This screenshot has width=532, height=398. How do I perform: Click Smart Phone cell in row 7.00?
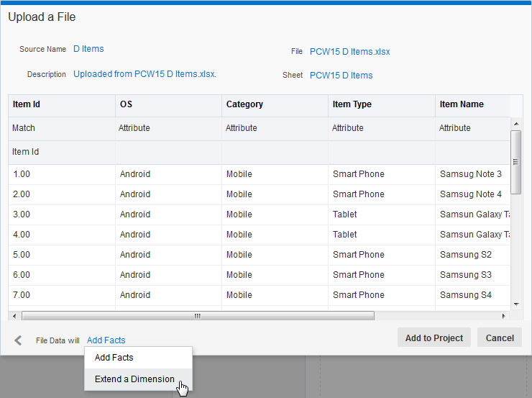click(382, 295)
